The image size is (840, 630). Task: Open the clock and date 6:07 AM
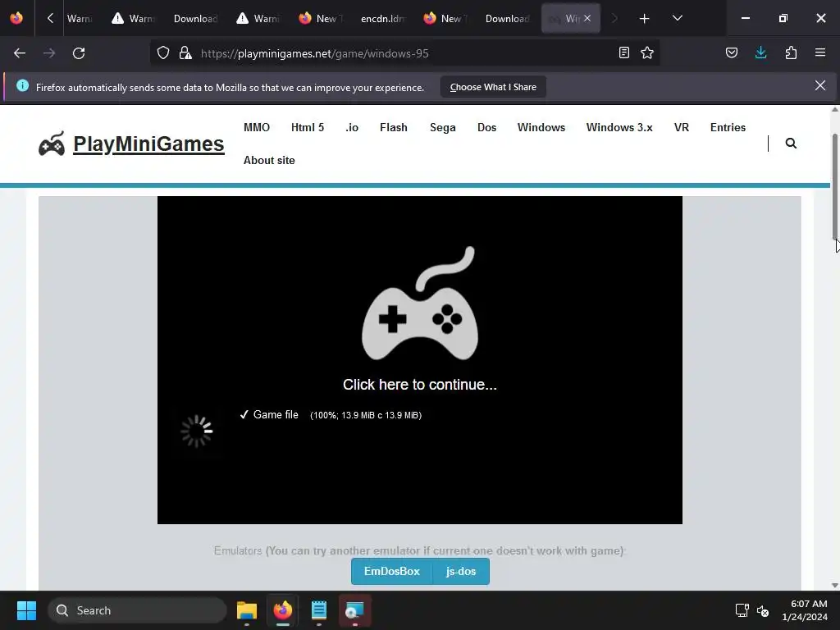(805, 610)
